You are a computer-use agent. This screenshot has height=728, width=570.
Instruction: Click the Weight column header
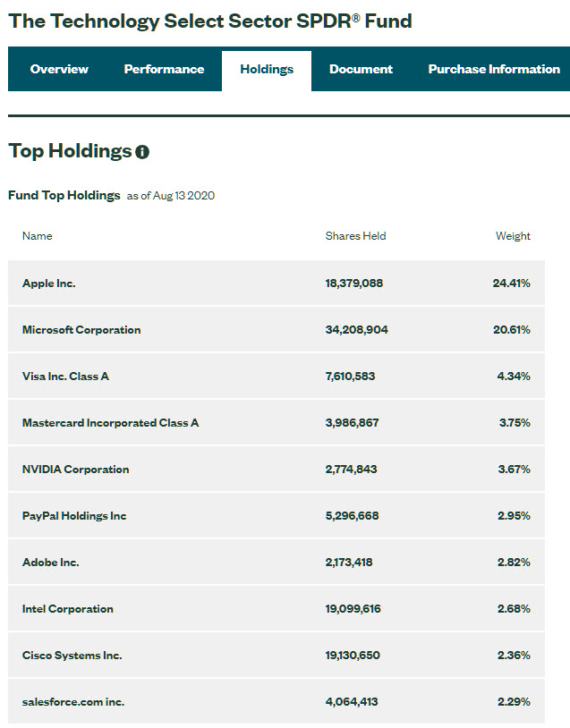[513, 236]
